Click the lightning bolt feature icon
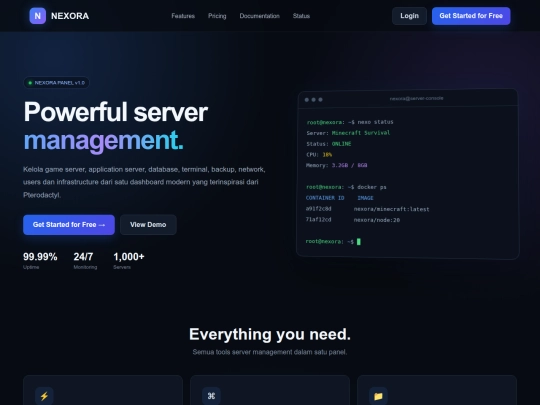This screenshot has width=540, height=405. tap(44, 396)
